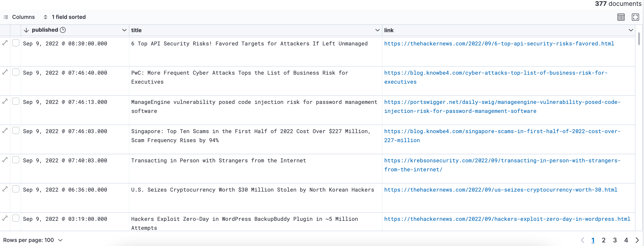
Task: Expand the 6 Top API Security Risks document
Action: pos(5,43)
